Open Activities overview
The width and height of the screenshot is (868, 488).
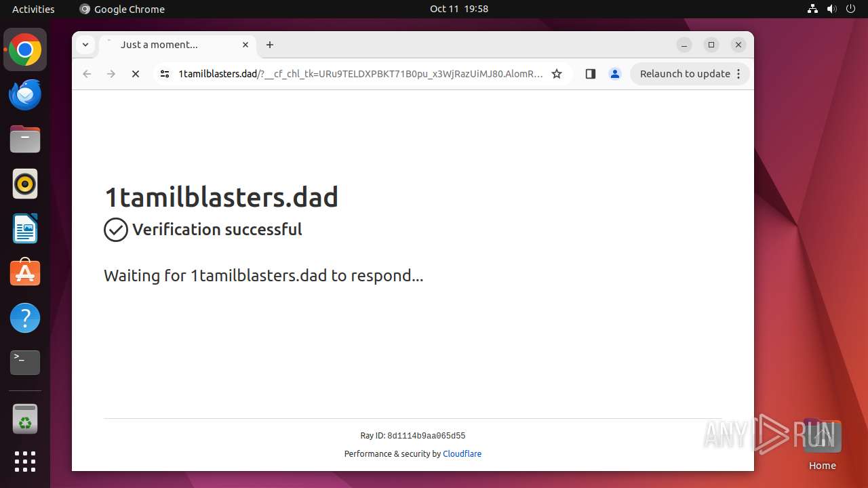coord(33,9)
